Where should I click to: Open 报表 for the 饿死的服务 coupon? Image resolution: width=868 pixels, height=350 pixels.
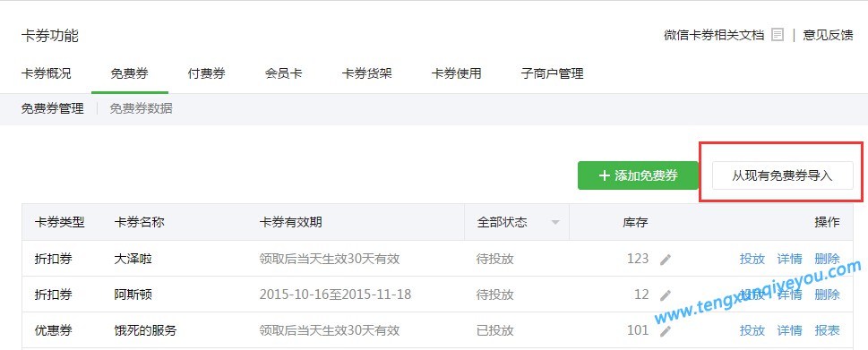click(827, 330)
